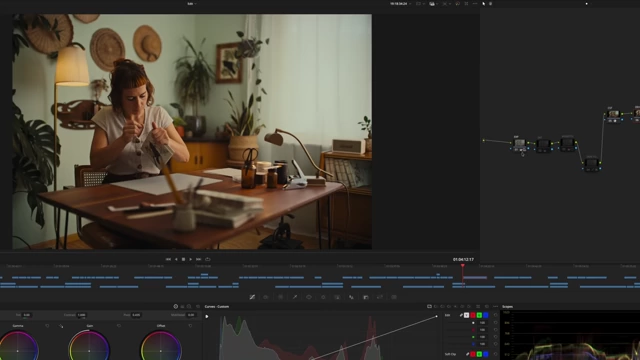Edit the Tint value field
The image size is (640, 360).
(27, 315)
